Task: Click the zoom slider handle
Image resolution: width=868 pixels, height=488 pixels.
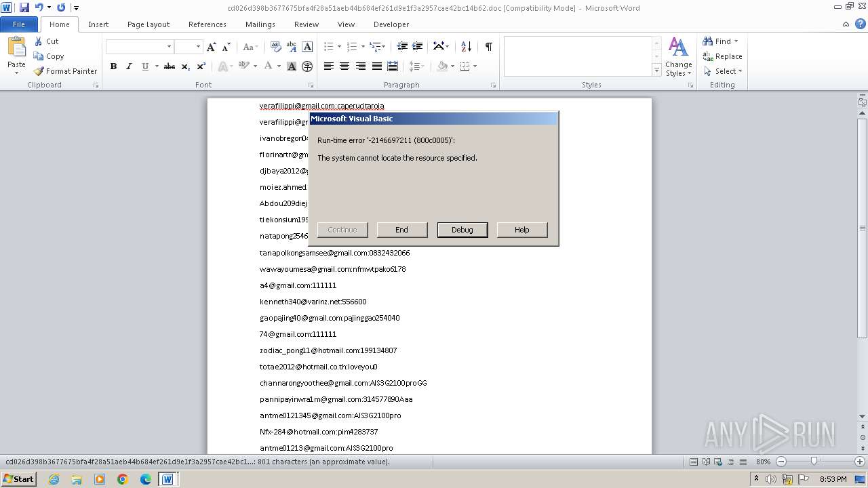Action: 814,462
